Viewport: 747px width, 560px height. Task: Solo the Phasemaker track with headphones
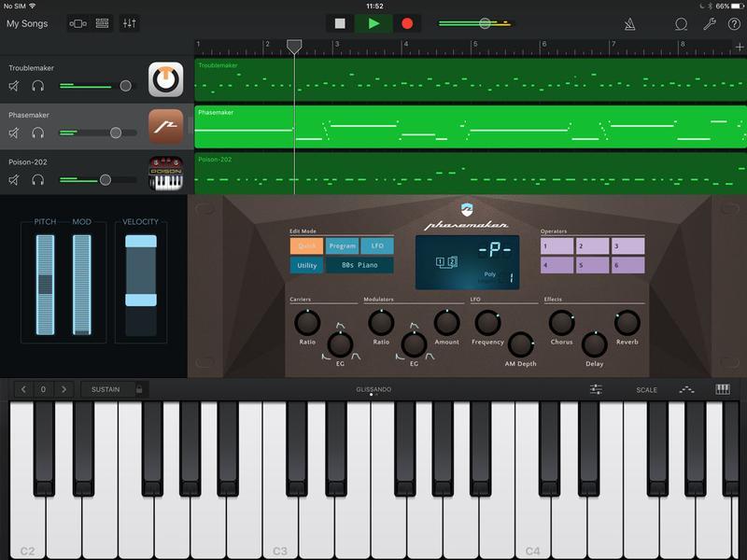38,133
